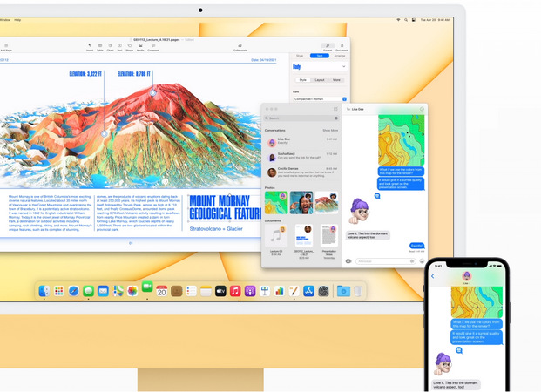Open the Notes app in the Dock
541x392 pixels.
pos(206,291)
